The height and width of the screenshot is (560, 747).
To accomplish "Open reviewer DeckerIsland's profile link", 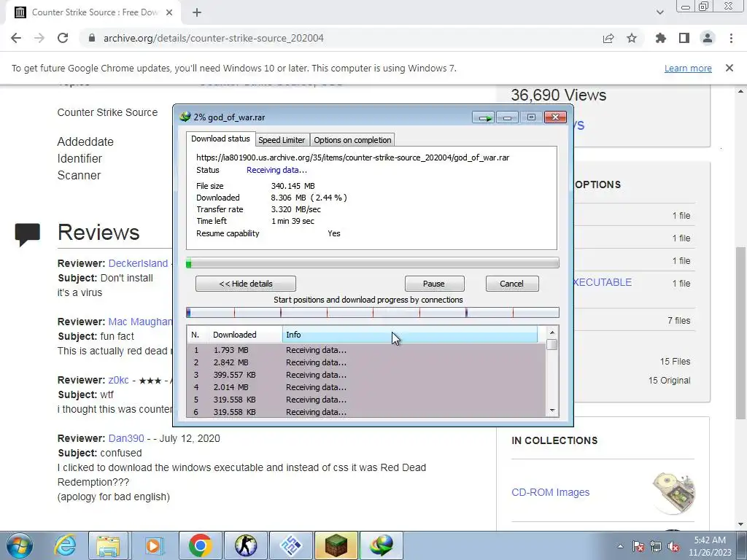I will (x=138, y=263).
